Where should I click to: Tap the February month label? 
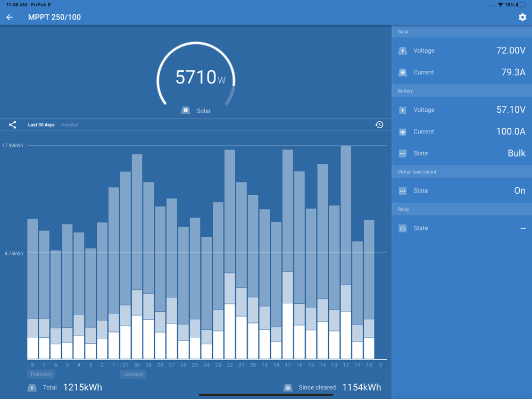click(41, 374)
